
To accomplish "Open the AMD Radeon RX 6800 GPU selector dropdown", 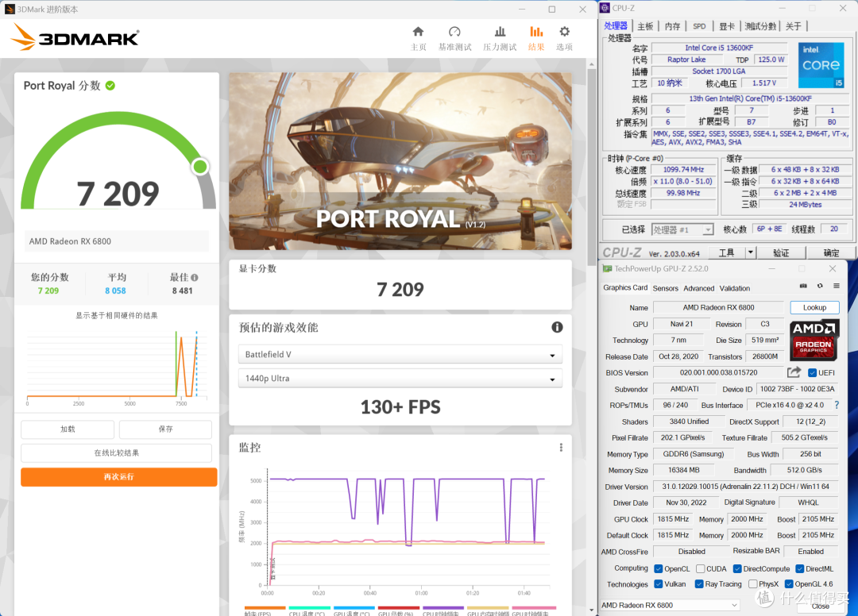I will tap(669, 605).
